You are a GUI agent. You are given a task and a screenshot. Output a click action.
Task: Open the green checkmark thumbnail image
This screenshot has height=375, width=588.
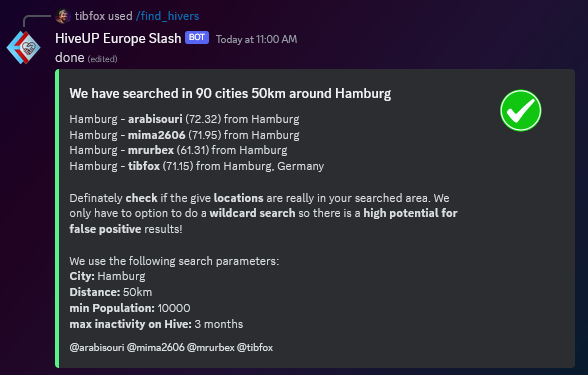[520, 110]
